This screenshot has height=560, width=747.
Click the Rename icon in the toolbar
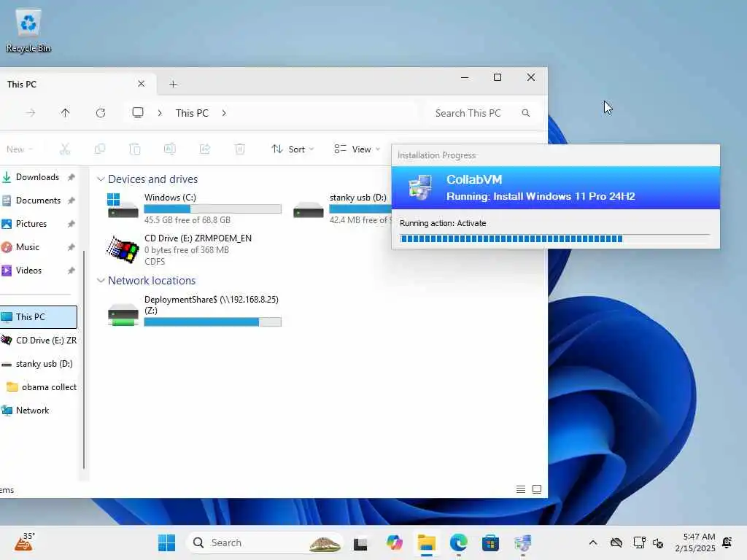[x=169, y=149]
